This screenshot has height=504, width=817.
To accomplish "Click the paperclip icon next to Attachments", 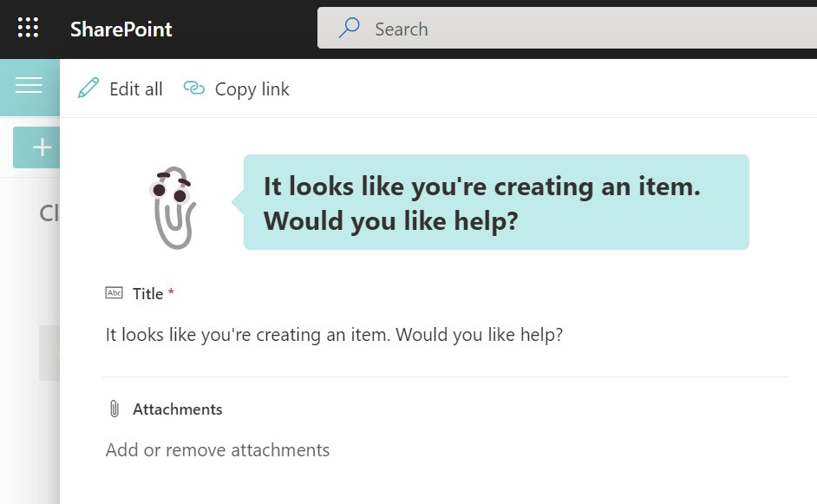I will point(114,409).
